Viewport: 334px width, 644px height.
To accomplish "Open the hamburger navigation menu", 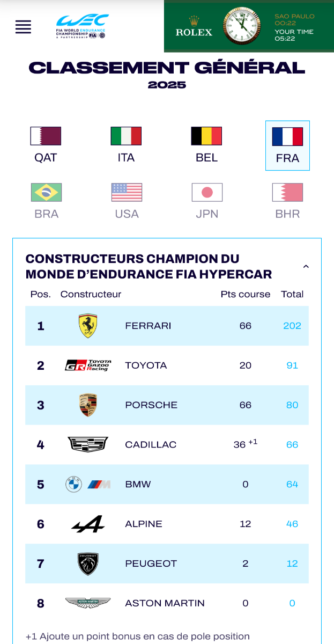I will pyautogui.click(x=23, y=26).
